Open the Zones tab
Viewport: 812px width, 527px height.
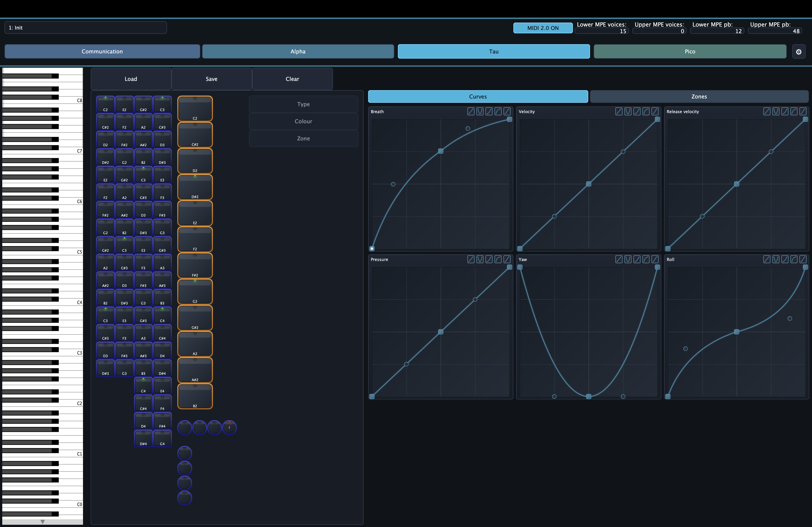699,96
